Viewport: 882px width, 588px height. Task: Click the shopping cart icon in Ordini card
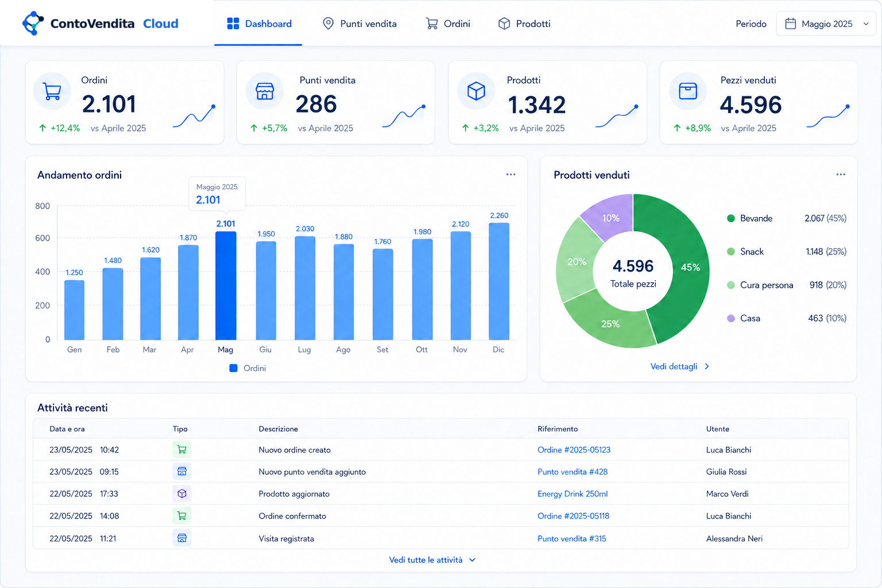point(52,91)
